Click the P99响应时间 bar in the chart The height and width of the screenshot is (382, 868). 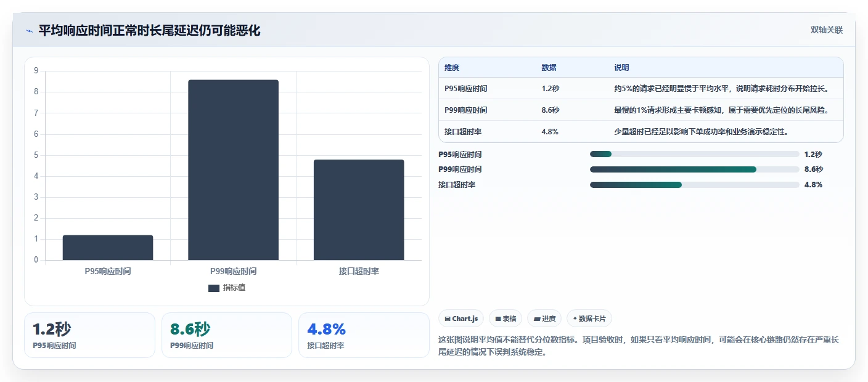click(x=233, y=170)
